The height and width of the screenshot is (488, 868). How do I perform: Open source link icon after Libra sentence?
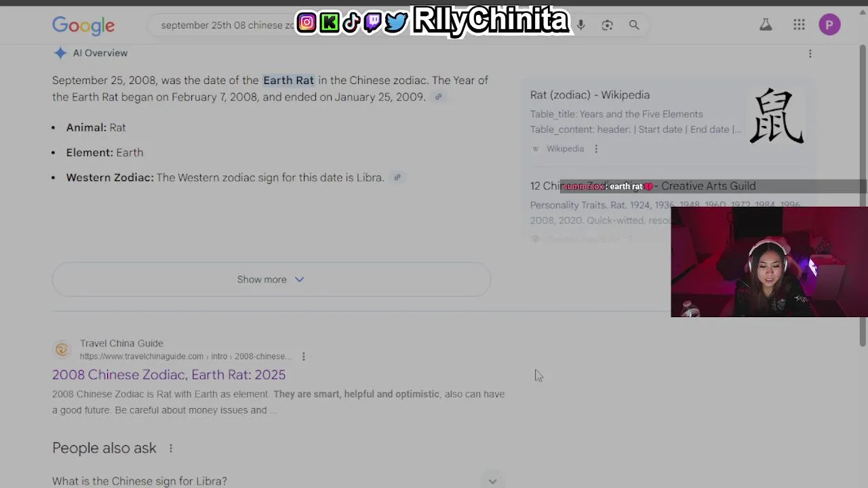(397, 178)
